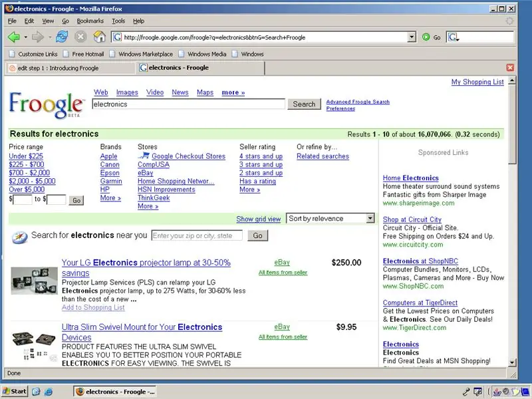Open Ultra Slim Swivel Mount listing

(x=142, y=332)
